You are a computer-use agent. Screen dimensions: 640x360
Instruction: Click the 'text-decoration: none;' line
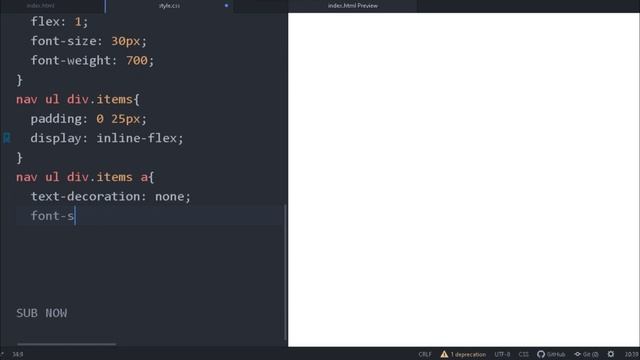tap(111, 196)
